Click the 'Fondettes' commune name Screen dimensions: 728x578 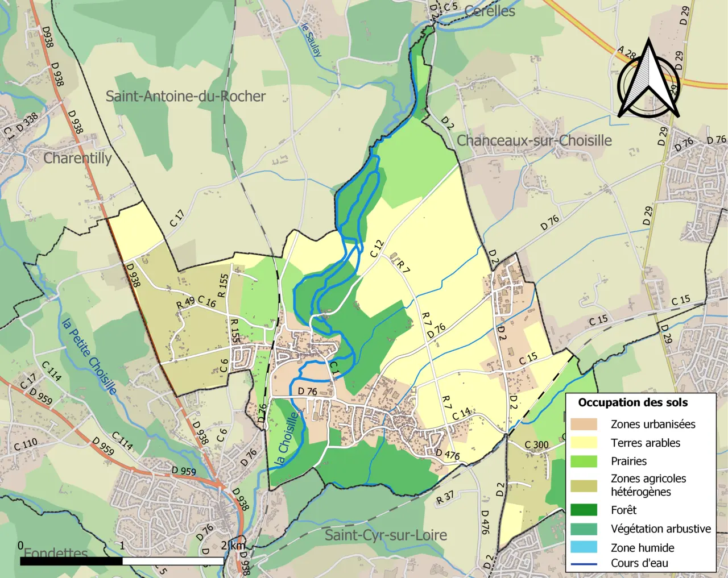(x=56, y=553)
